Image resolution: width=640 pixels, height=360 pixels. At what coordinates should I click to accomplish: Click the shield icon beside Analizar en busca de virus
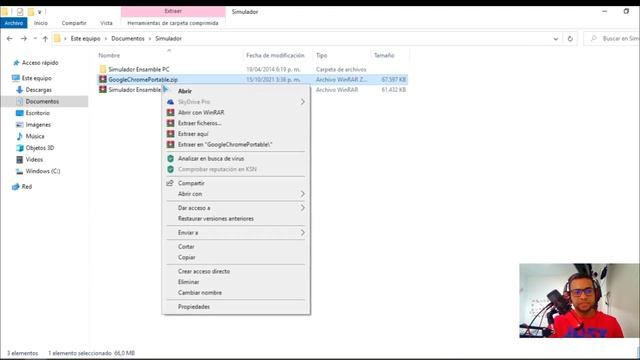click(x=171, y=158)
